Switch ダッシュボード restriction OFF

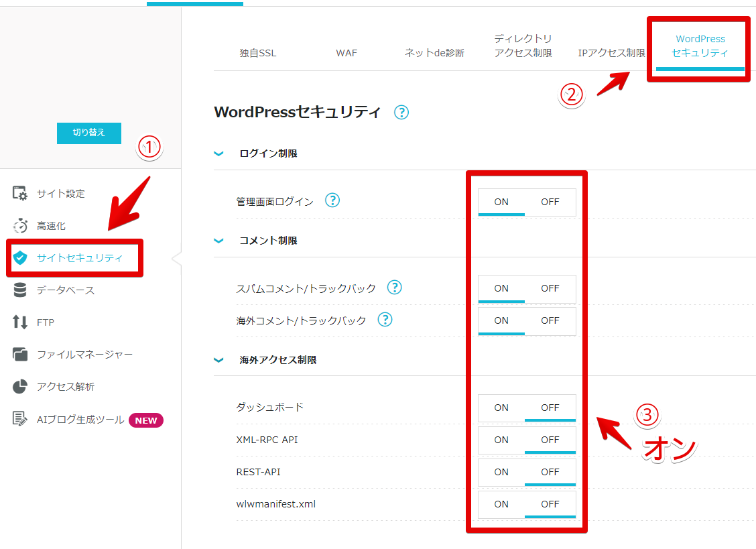[x=550, y=408]
